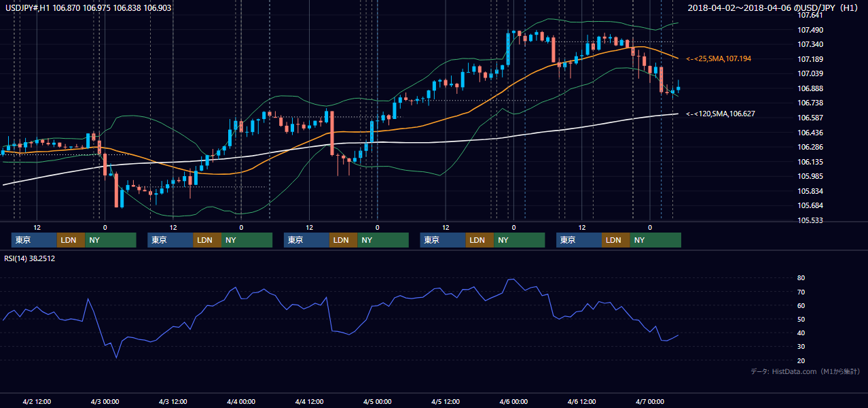Screen dimensions: 868x408
Task: Click price axis value 106.587
Action: 811,118
